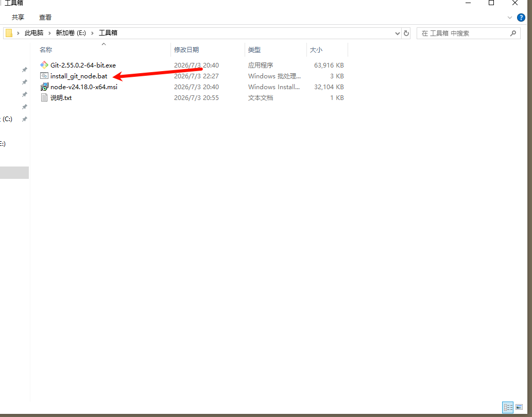Open the 查看 ribbon tab
This screenshot has height=417, width=532.
pos(45,18)
